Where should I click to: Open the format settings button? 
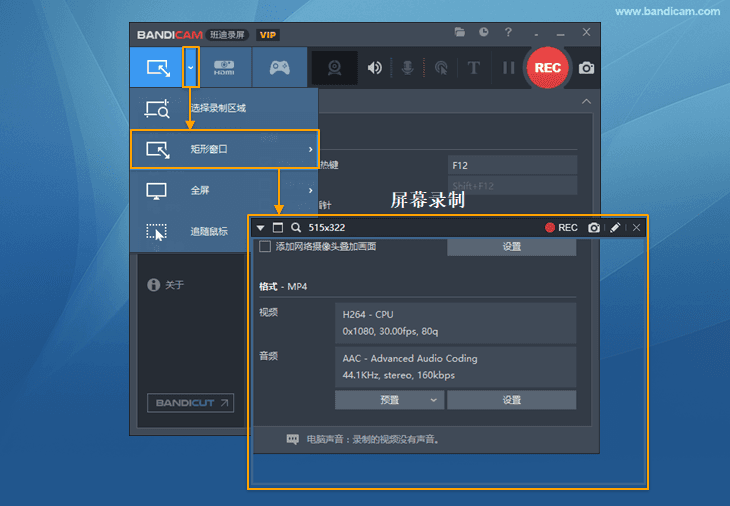[512, 400]
